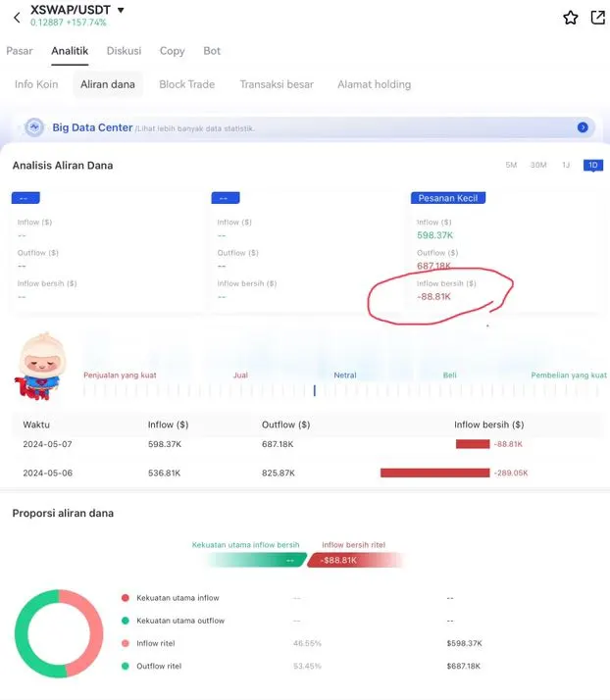Click the Pesanan Kecil label

(448, 198)
